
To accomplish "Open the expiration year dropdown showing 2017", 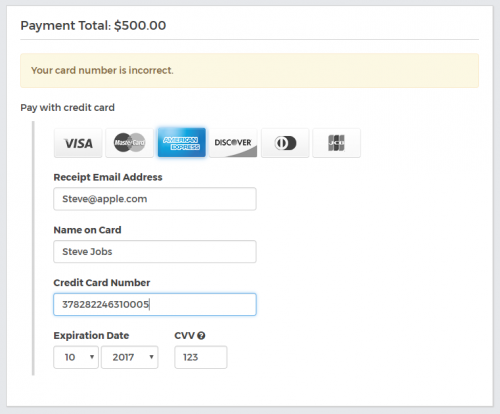I will click(x=130, y=357).
